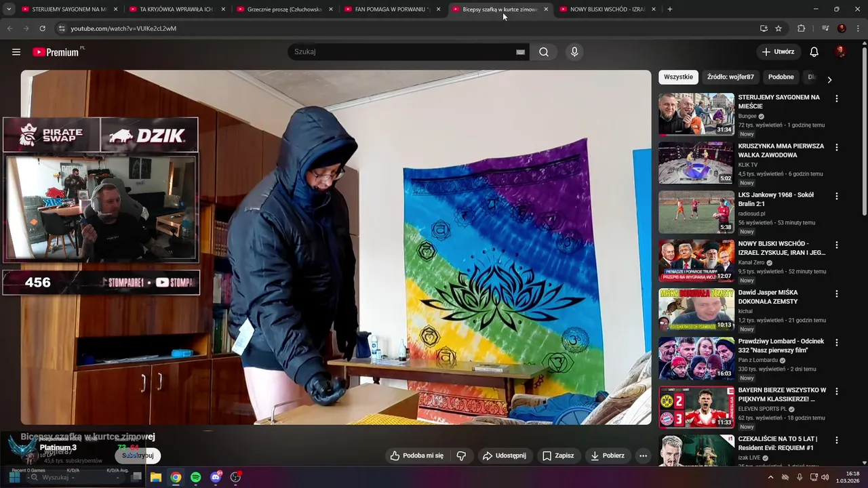The image size is (868, 488).
Task: Click channel name Kanał Zero
Action: 751,262
